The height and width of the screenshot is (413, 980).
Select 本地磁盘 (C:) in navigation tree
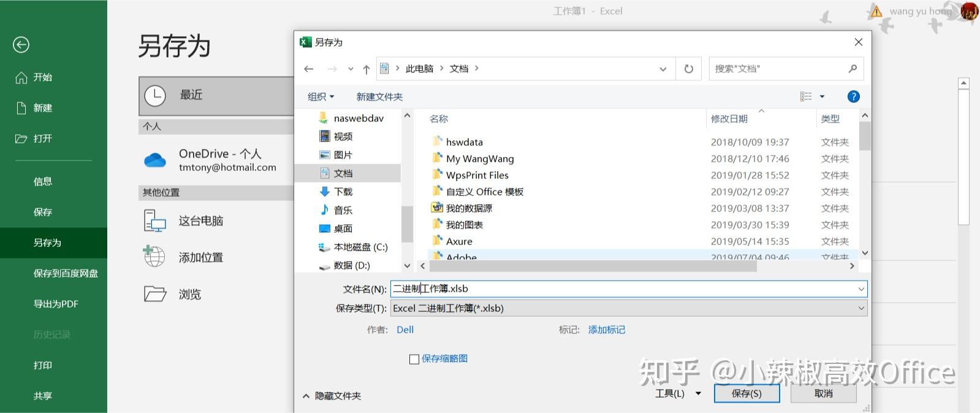tap(360, 247)
